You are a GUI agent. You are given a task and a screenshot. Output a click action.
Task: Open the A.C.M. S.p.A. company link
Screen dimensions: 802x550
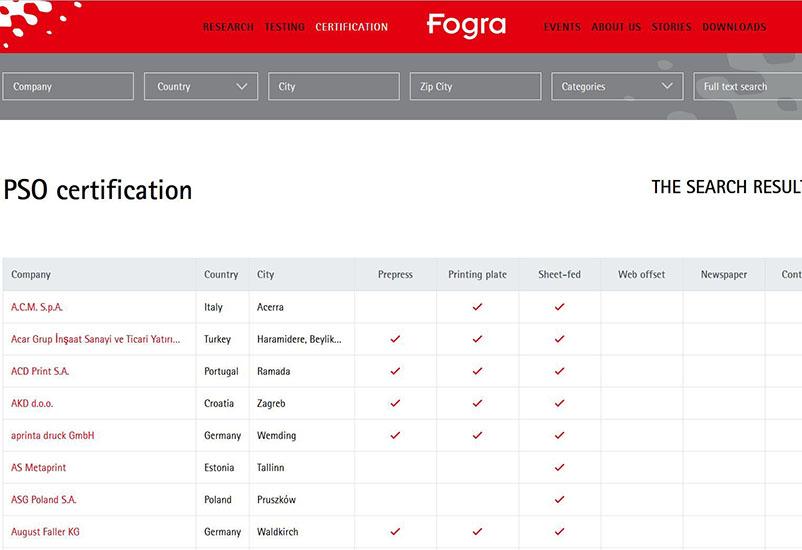click(37, 307)
